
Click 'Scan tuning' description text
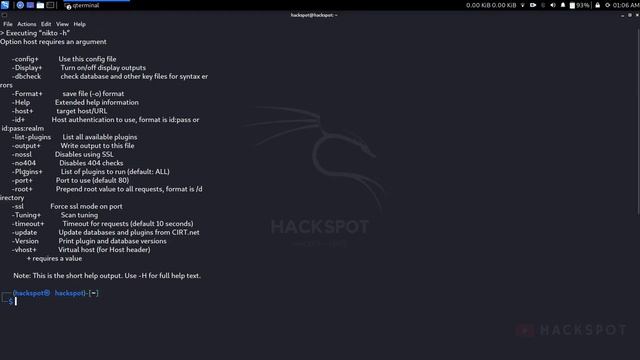click(x=79, y=215)
